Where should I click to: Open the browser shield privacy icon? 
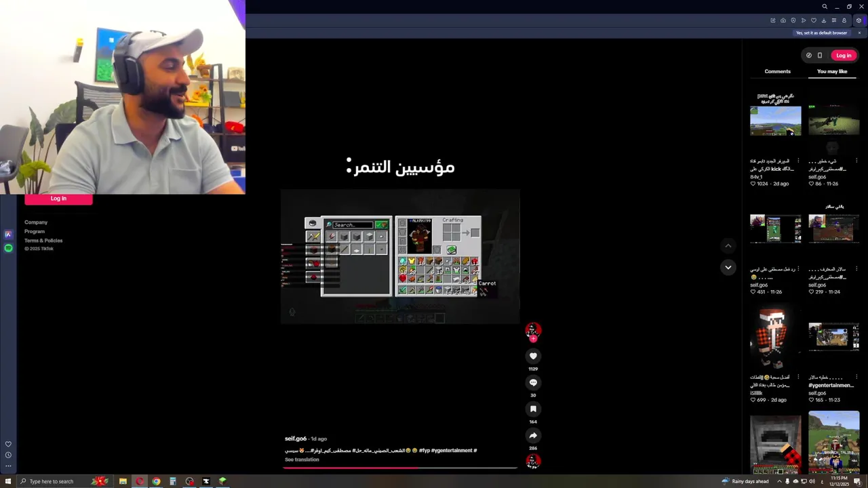click(x=793, y=20)
